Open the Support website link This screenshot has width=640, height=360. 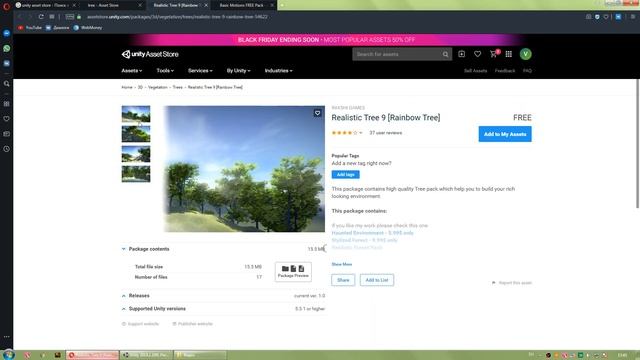pos(140,324)
